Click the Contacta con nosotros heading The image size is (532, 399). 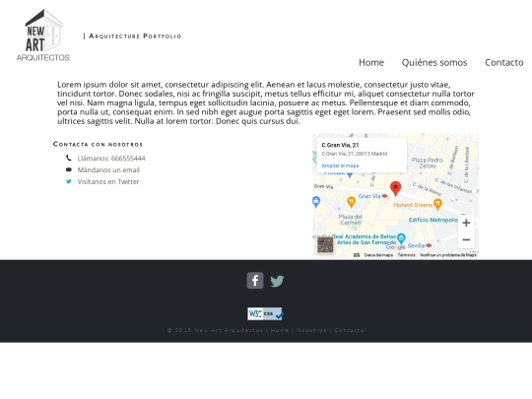pos(99,144)
